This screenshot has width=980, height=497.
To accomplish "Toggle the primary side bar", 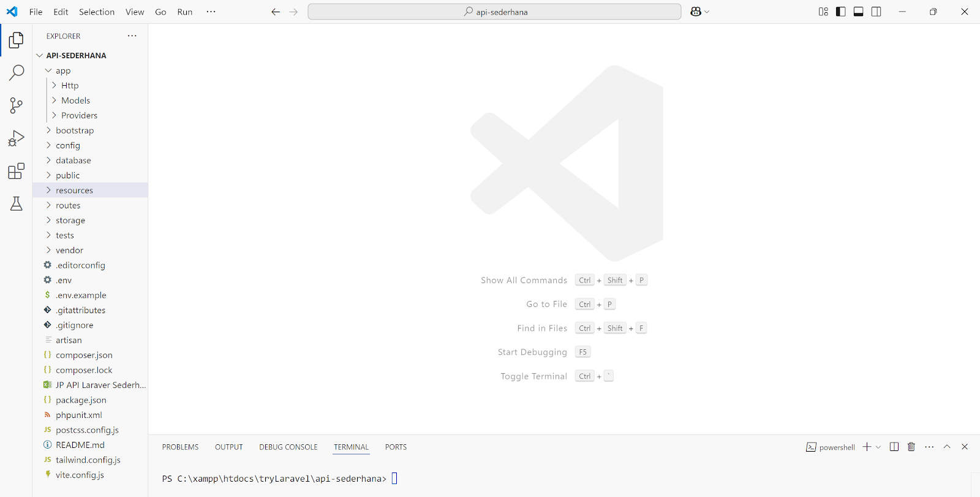I will click(841, 12).
